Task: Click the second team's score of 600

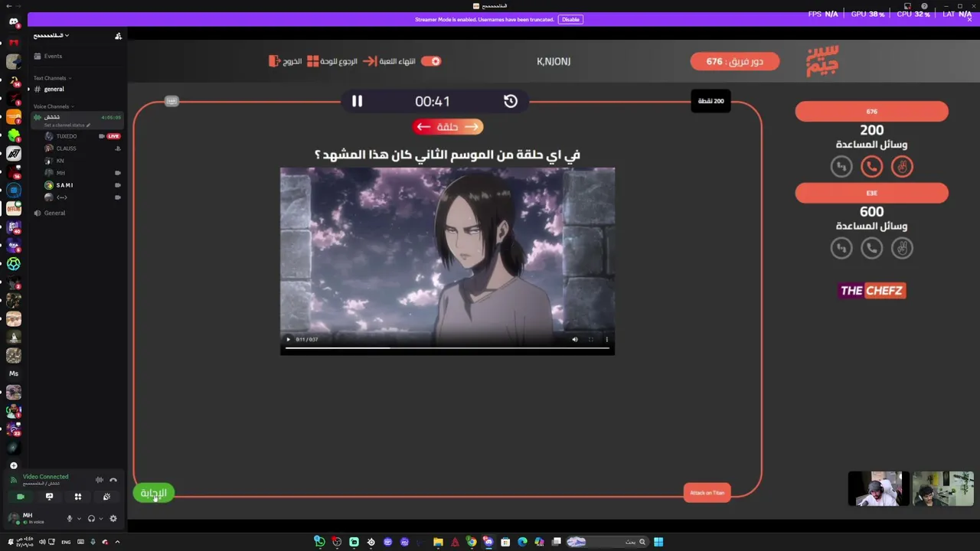Action: pos(871,212)
